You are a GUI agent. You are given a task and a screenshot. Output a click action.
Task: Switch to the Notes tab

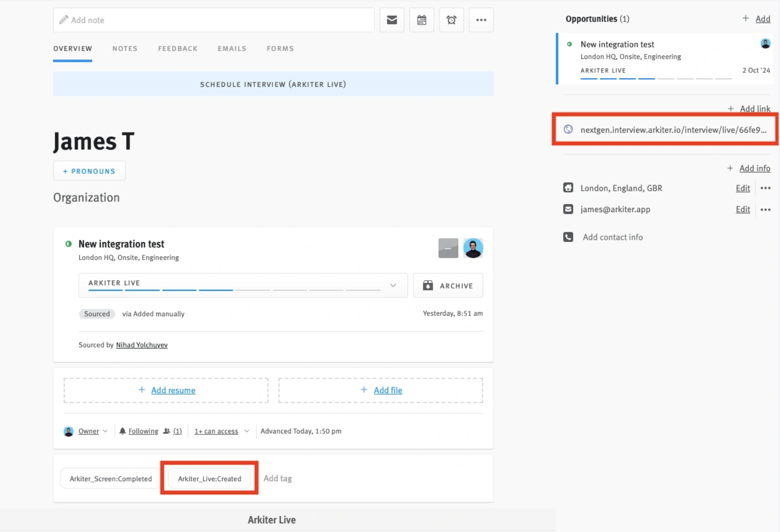125,49
